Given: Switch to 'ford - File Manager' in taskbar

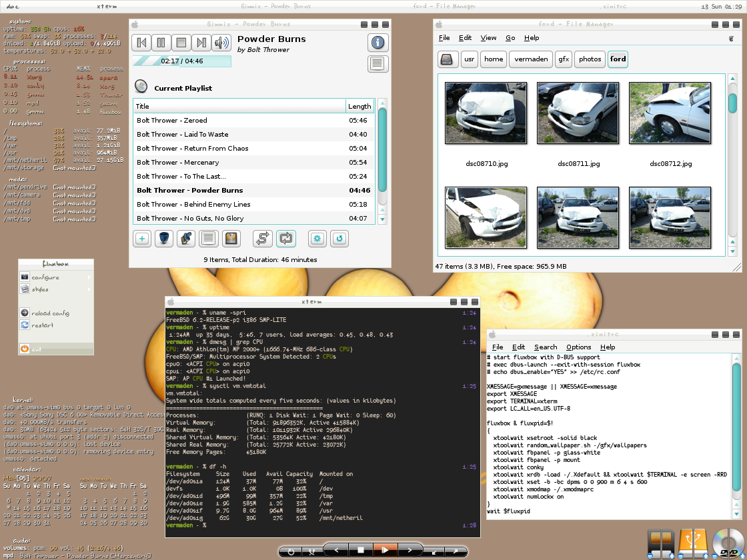Looking at the screenshot, I should point(444,6).
